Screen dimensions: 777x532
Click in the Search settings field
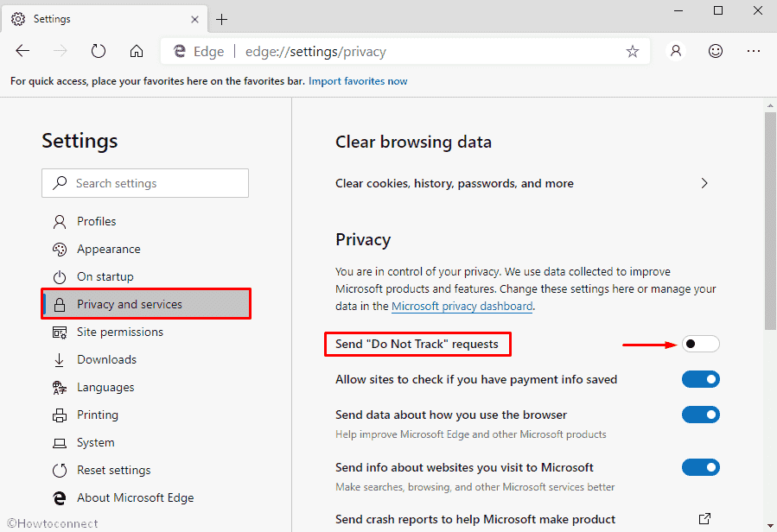coord(145,183)
